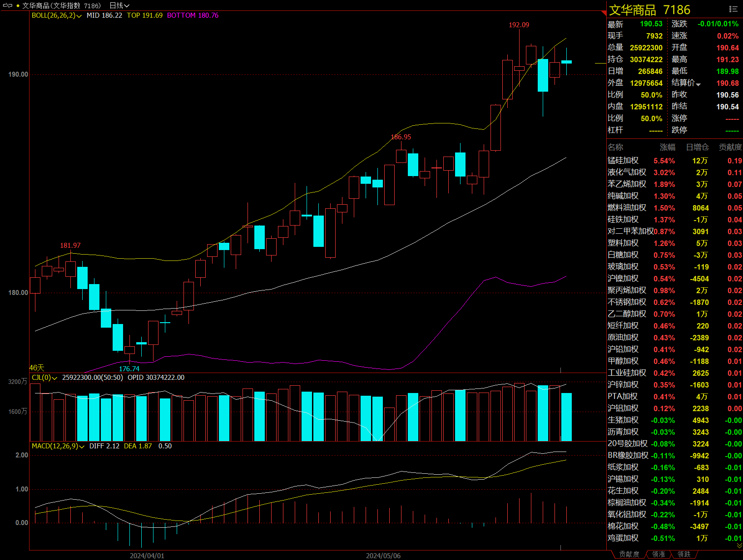Select the 苯乙烯加权 row
The width and height of the screenshot is (743, 560).
pos(675,184)
